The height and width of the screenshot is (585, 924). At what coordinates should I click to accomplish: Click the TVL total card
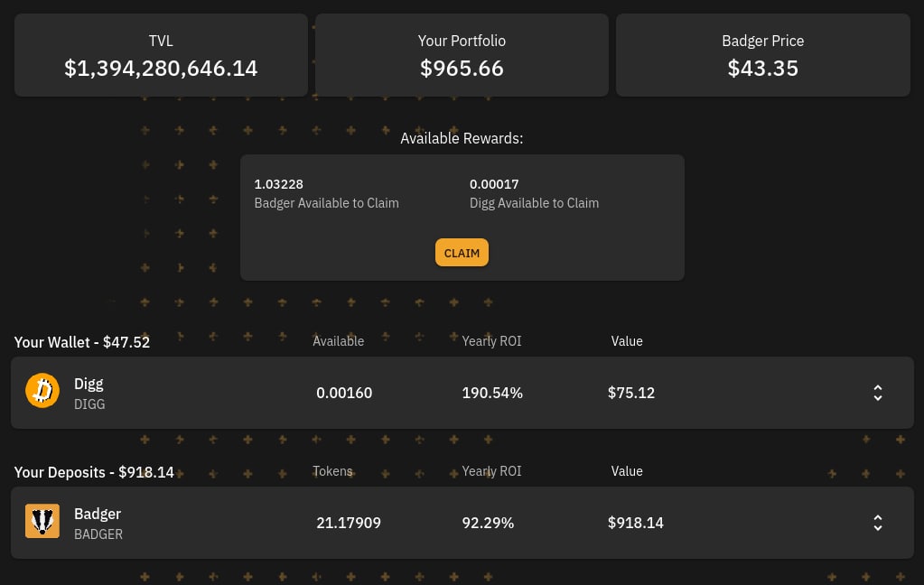click(x=161, y=55)
